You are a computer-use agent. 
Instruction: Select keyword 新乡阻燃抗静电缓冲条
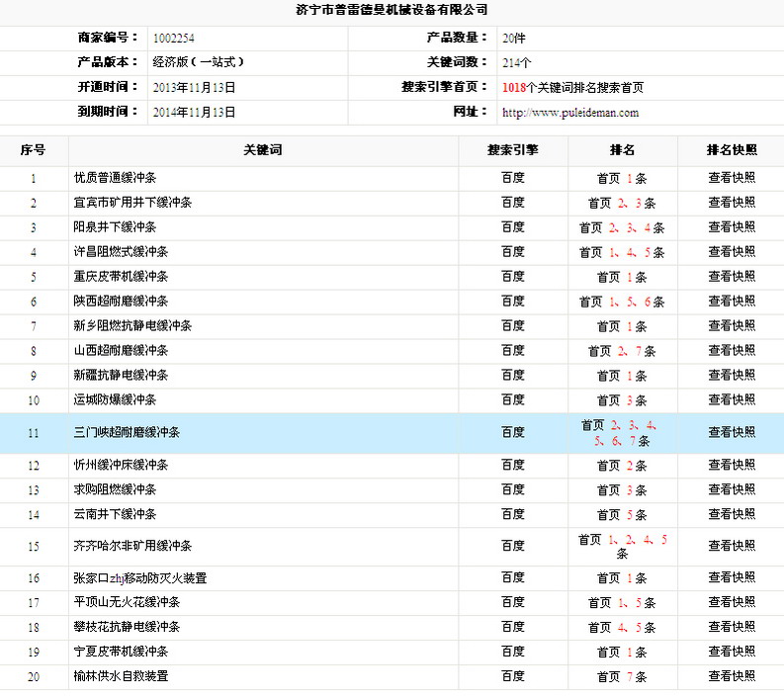(x=132, y=326)
